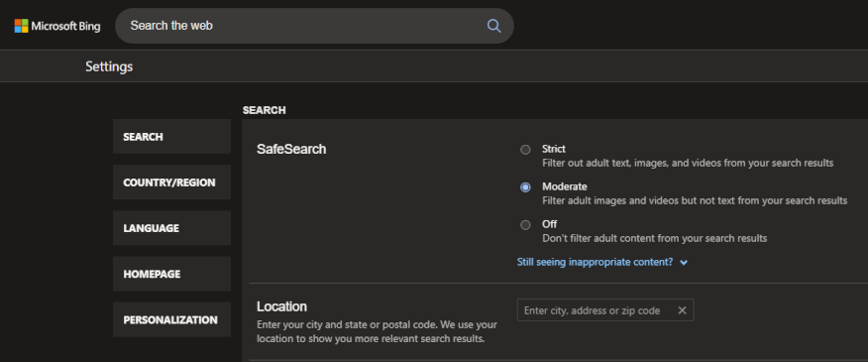Click the Location section heading

[x=281, y=306]
